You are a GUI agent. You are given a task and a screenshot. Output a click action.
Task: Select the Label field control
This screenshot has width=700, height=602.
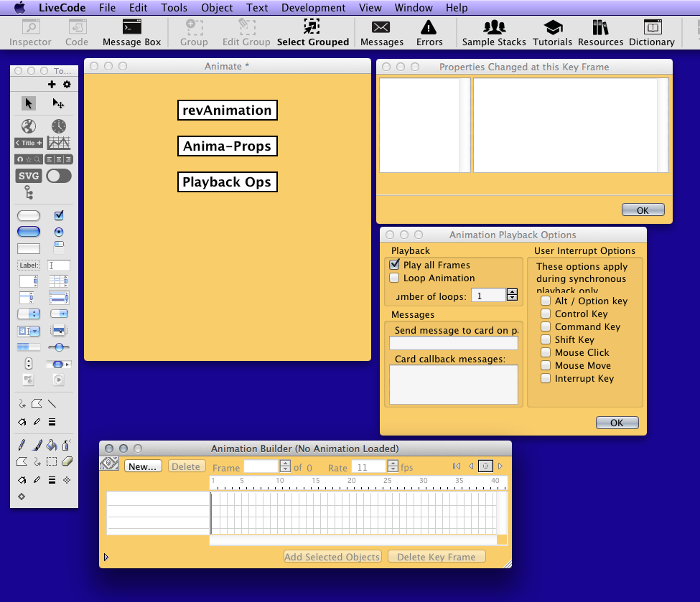(x=29, y=265)
